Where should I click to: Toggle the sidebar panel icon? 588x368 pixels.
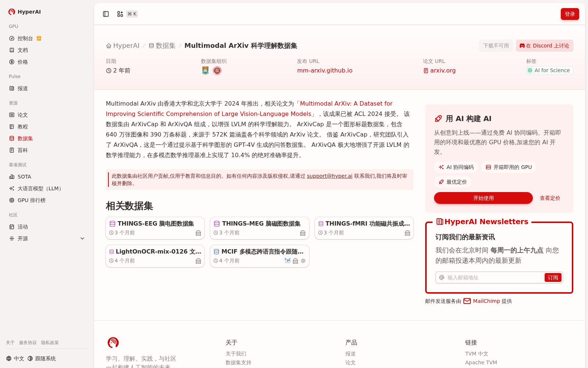point(106,14)
